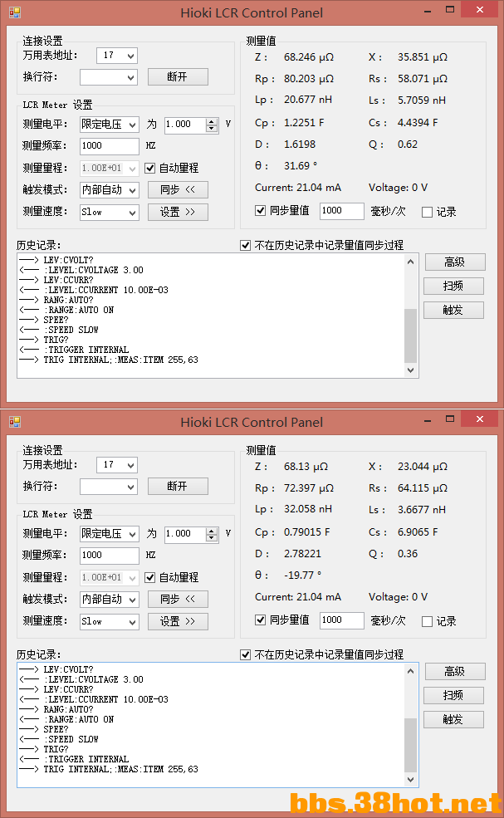The height and width of the screenshot is (818, 504).
Task: Click Z value 68.246 µΩ in top window
Action: (x=309, y=56)
